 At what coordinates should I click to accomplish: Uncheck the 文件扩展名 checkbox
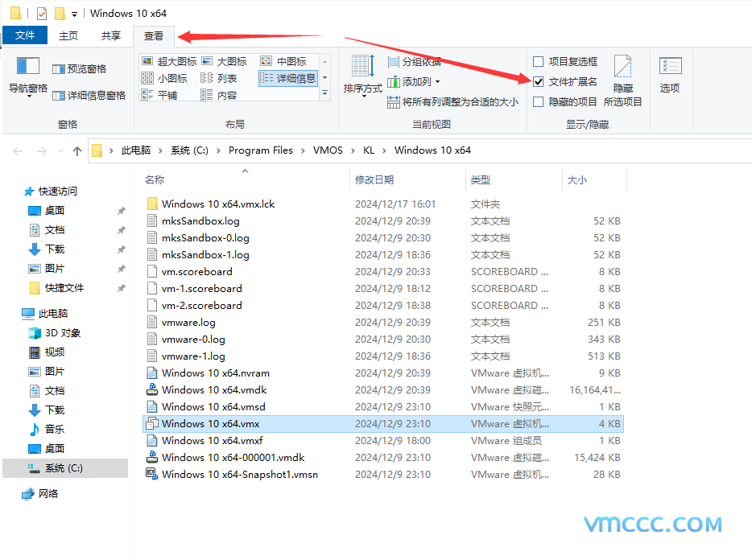tap(538, 81)
